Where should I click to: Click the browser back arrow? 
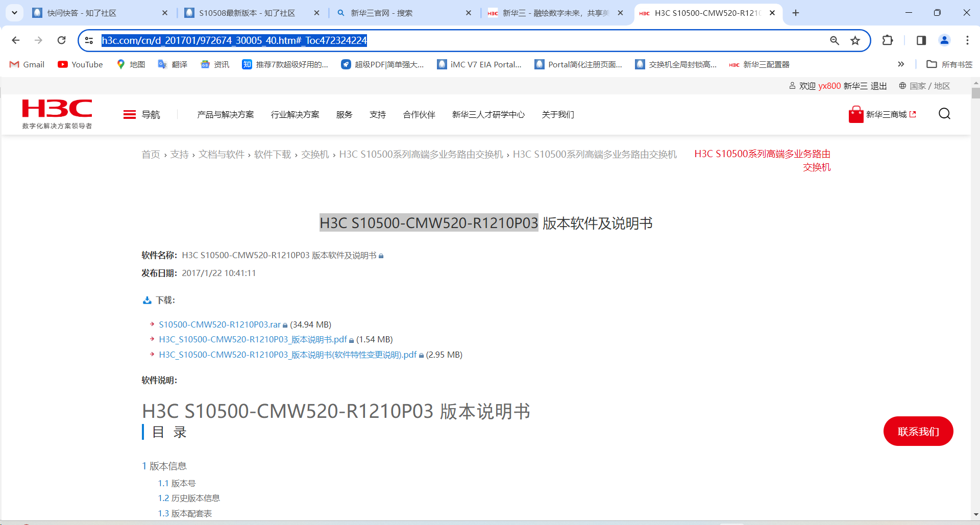pyautogui.click(x=16, y=40)
